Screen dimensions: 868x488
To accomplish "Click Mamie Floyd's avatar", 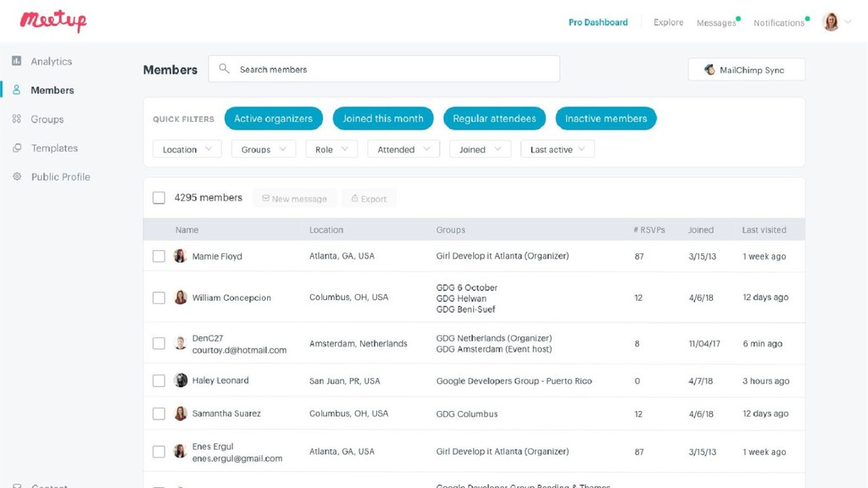I will tap(180, 256).
